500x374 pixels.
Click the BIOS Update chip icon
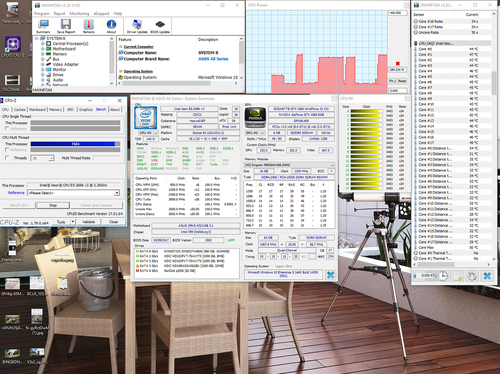(x=160, y=25)
